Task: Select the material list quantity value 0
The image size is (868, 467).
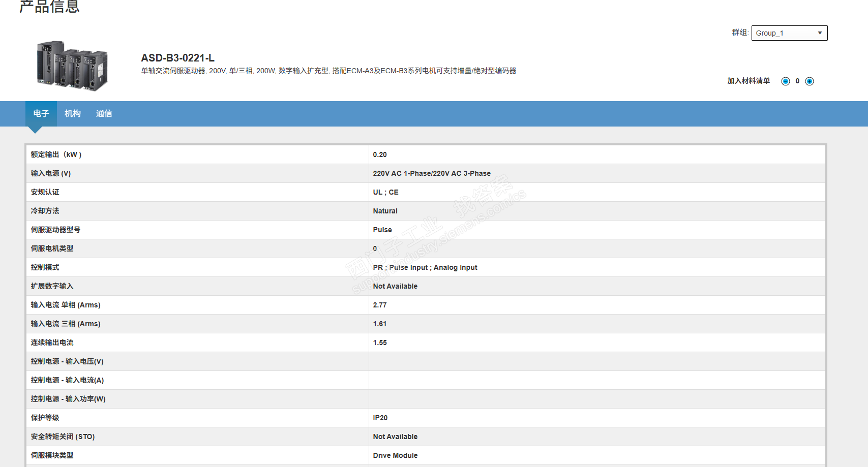Action: (797, 81)
